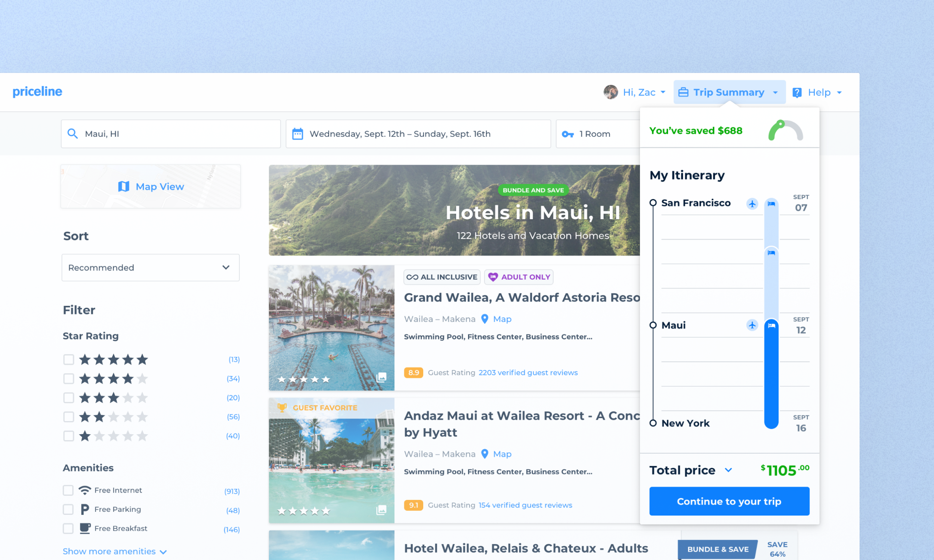Viewport: 934px width, 560px height.
Task: Click the Maui, HI search field
Action: (x=171, y=134)
